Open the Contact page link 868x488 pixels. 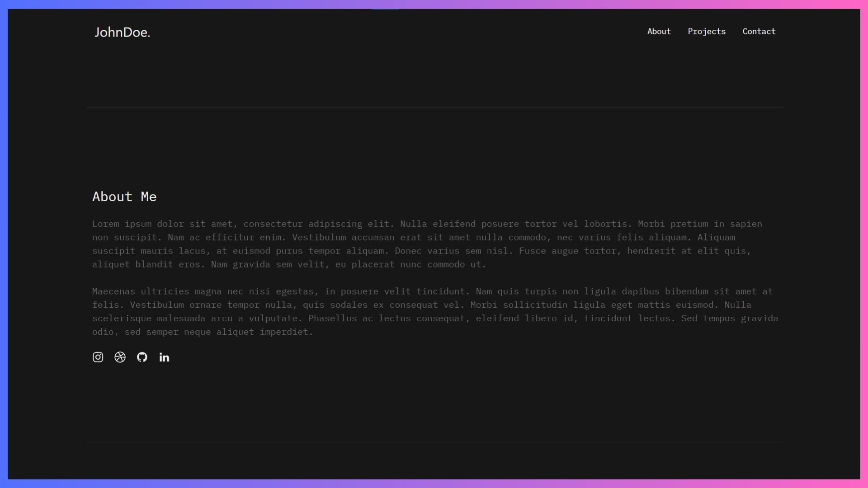[x=759, y=31]
